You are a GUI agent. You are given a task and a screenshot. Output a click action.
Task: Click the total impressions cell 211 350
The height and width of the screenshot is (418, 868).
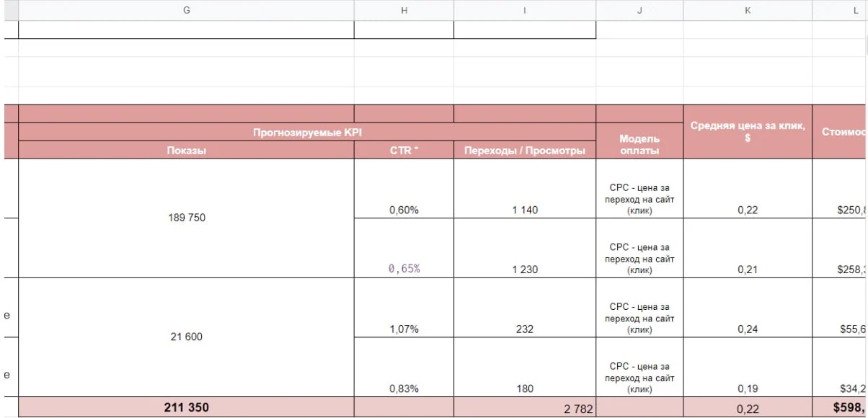(x=187, y=407)
